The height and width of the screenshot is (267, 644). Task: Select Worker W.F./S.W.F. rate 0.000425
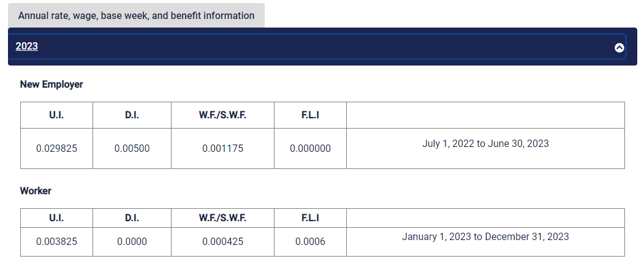point(222,242)
